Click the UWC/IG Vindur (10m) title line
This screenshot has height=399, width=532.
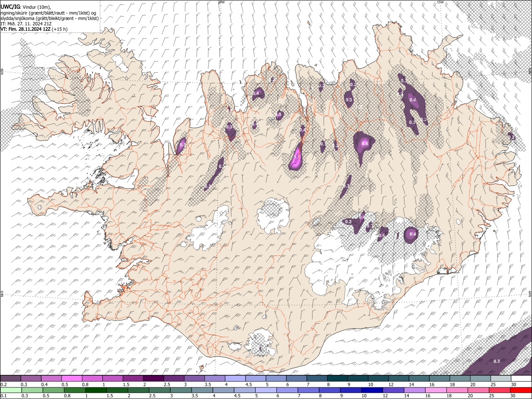coord(26,7)
